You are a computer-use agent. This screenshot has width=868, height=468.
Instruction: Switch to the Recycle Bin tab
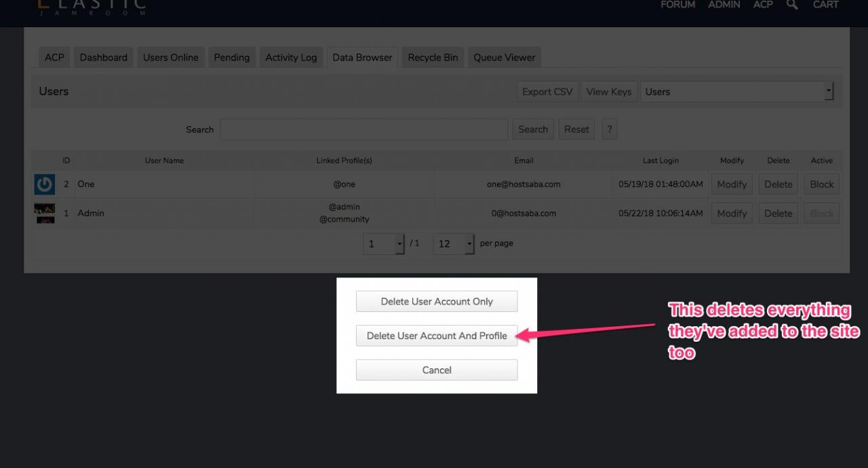433,58
